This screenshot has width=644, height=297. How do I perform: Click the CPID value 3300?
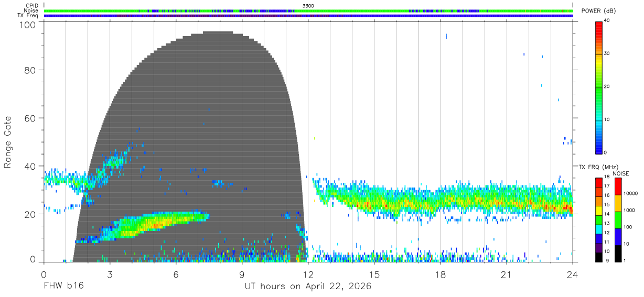[x=308, y=6]
